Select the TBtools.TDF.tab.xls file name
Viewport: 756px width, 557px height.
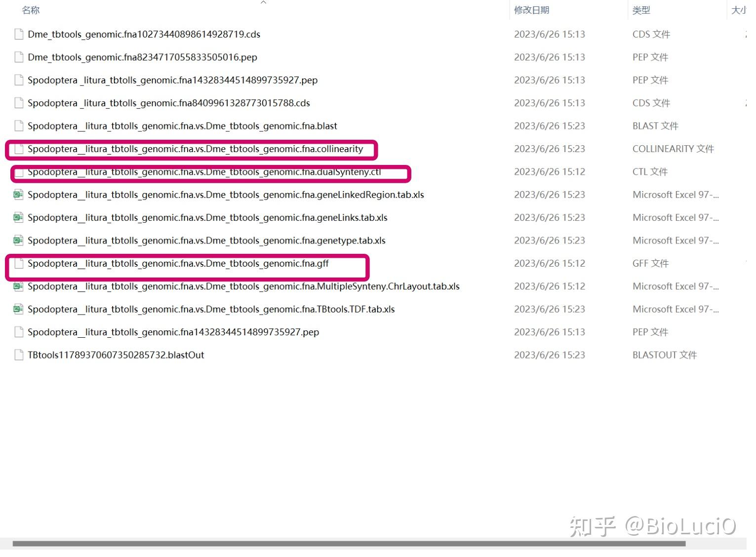pos(211,309)
